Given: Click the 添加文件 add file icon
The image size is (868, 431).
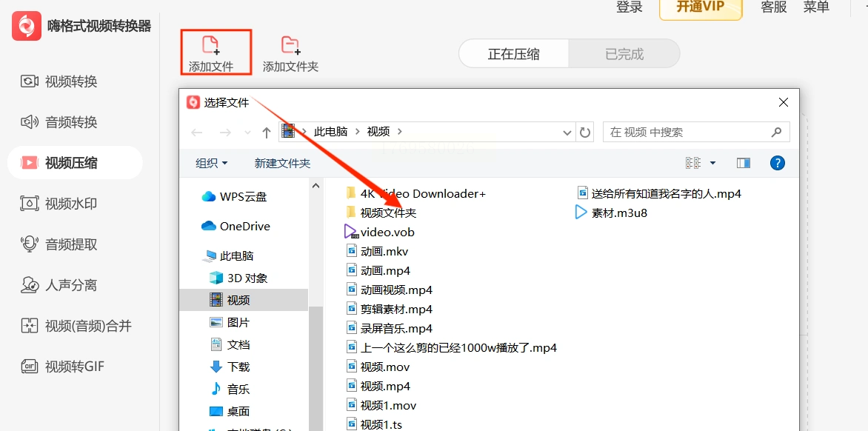Looking at the screenshot, I should pyautogui.click(x=211, y=45).
